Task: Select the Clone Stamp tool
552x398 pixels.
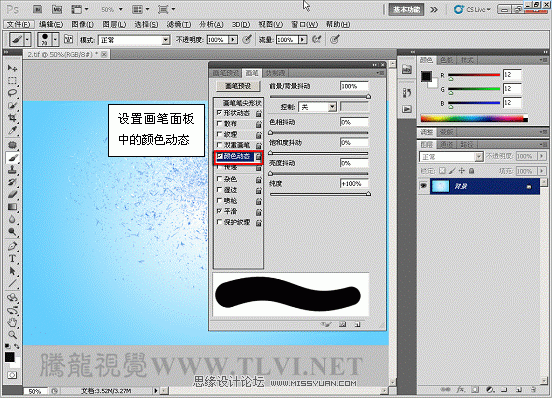Action: click(12, 170)
